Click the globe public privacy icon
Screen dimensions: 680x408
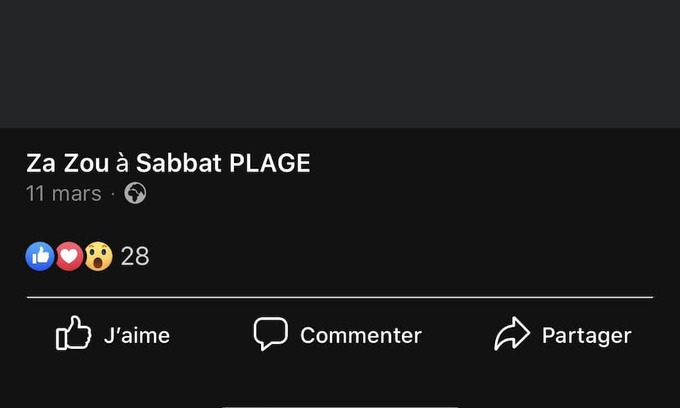coord(135,194)
